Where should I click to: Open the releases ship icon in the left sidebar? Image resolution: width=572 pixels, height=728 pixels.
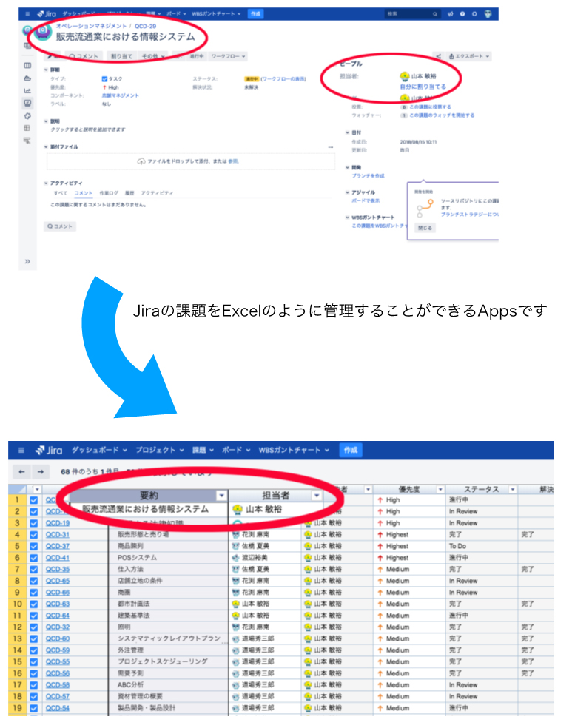27,78
